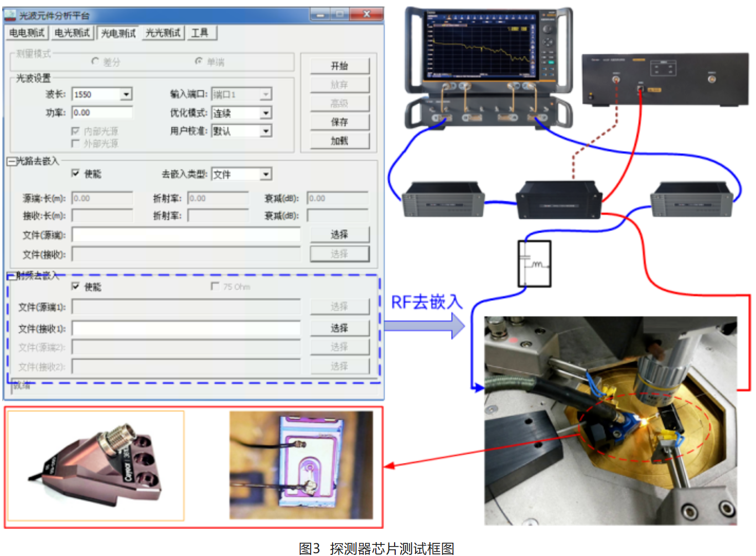Click the 功率 input field
This screenshot has height=556, width=756.
pos(102,113)
